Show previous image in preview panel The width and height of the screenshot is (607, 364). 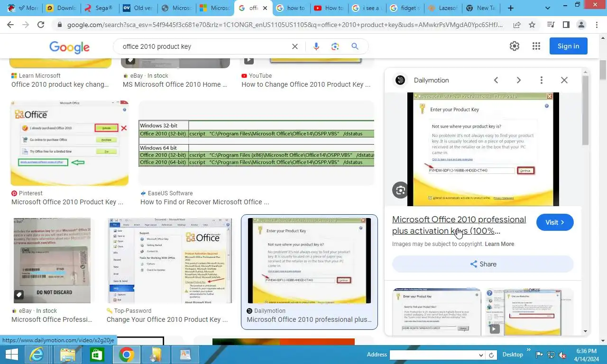tap(496, 80)
